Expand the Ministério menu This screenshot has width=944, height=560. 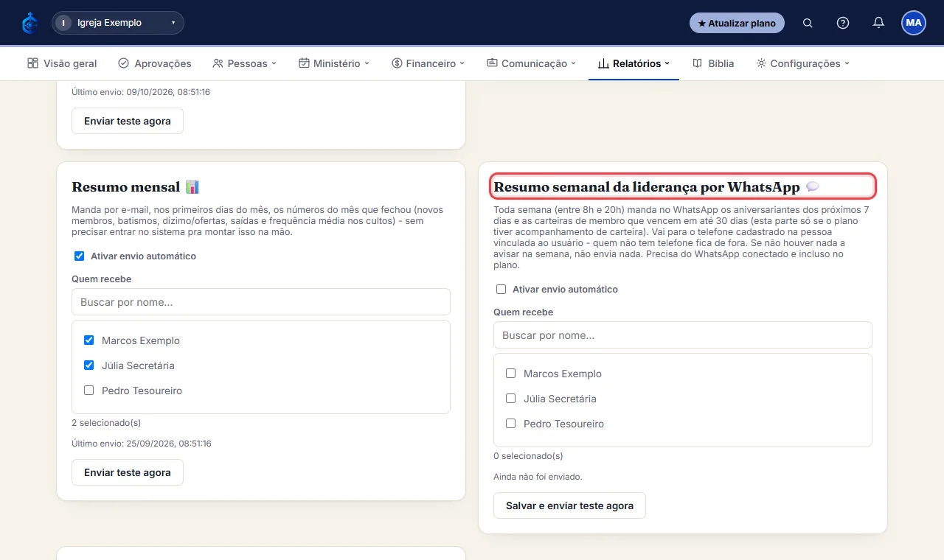coord(334,63)
